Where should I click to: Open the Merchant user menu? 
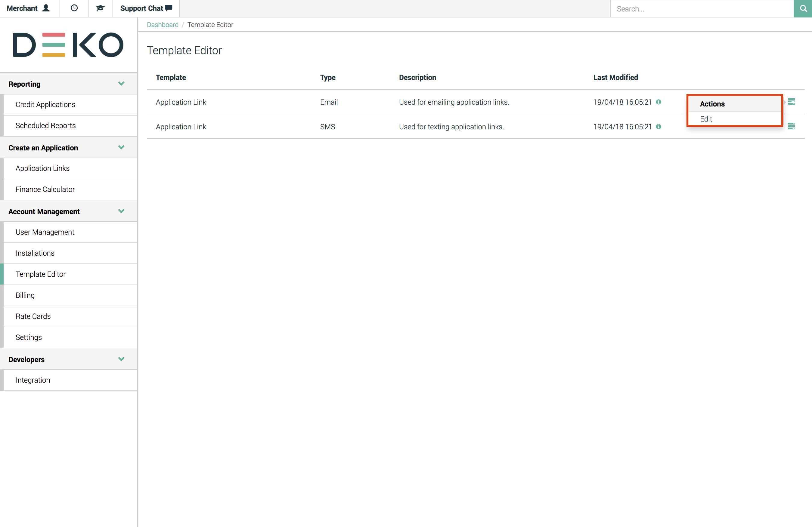click(x=29, y=8)
